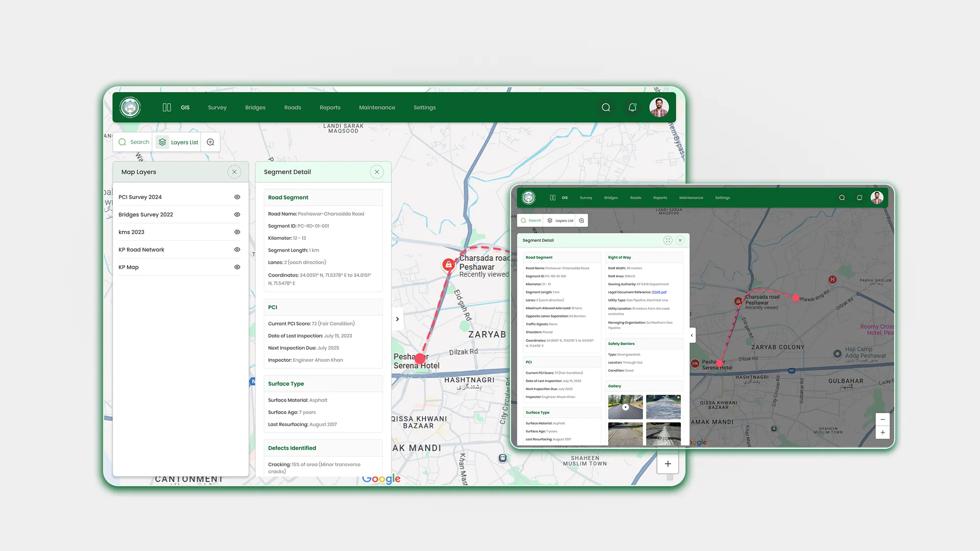Open the search icon in the large window header
The width and height of the screenshot is (980, 551).
coord(606,107)
